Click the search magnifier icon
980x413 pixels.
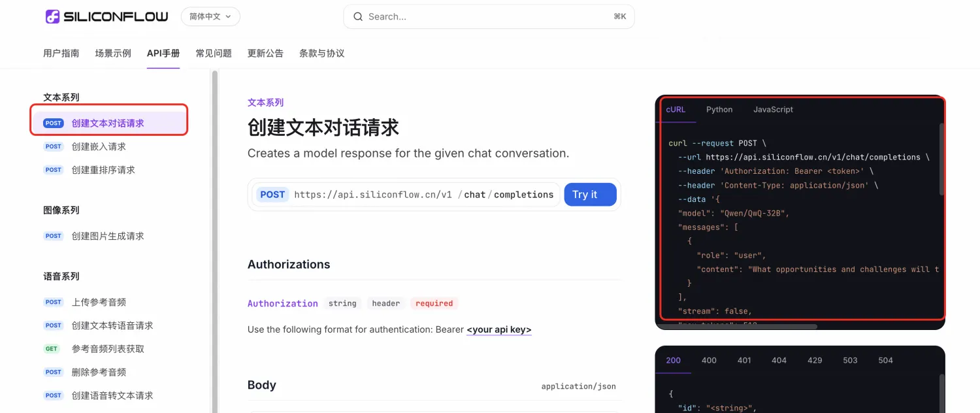click(x=358, y=16)
